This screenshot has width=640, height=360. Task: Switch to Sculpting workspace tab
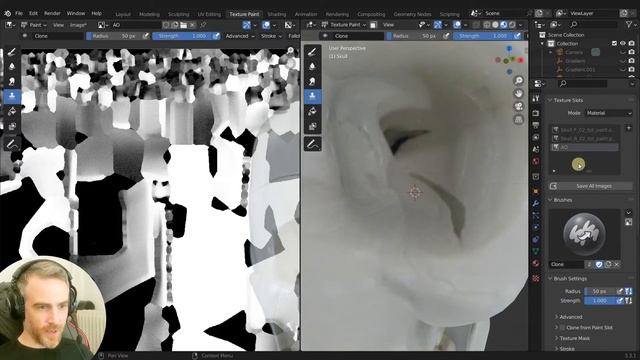coord(178,14)
